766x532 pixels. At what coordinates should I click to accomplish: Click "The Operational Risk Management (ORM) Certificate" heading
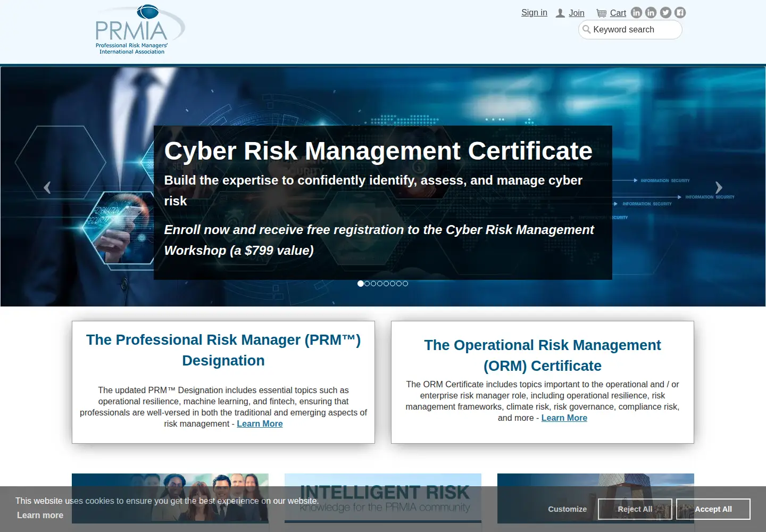click(x=543, y=355)
